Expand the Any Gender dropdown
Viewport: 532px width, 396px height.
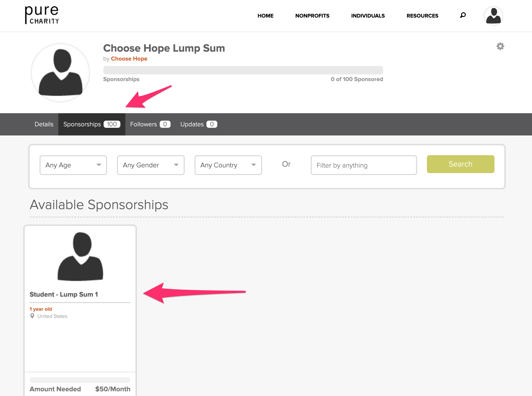click(151, 165)
